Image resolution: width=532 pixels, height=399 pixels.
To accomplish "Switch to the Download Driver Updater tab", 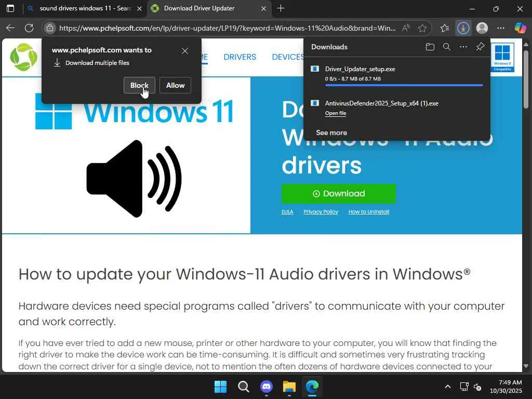I will tap(209, 8).
